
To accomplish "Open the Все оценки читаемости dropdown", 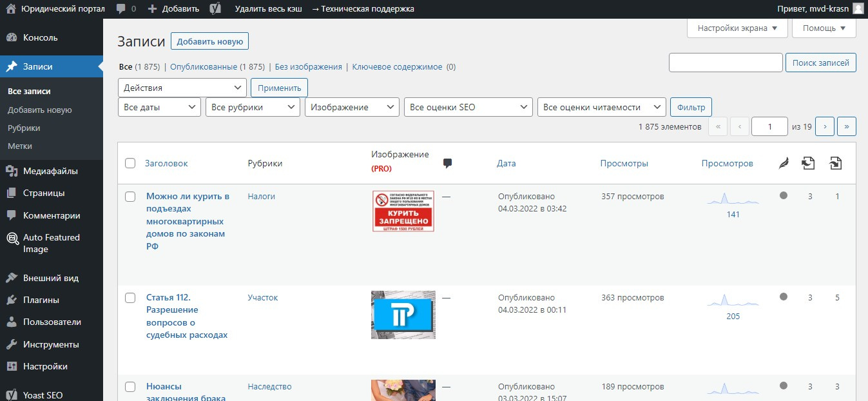I will pos(602,107).
